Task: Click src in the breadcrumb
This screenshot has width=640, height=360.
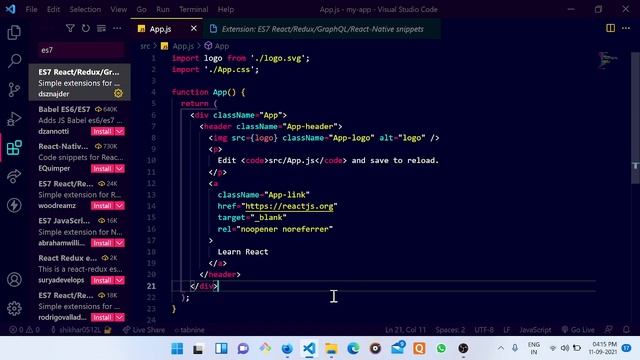Action: (x=145, y=46)
